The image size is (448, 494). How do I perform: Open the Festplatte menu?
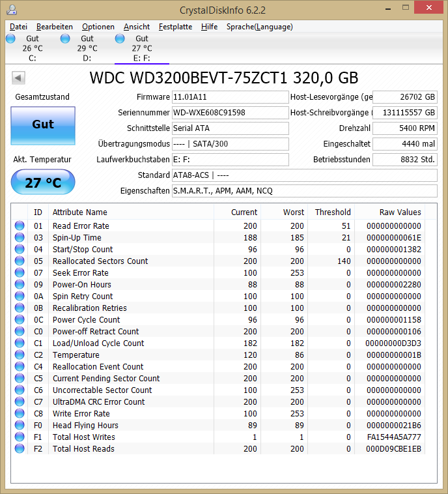[x=175, y=27]
